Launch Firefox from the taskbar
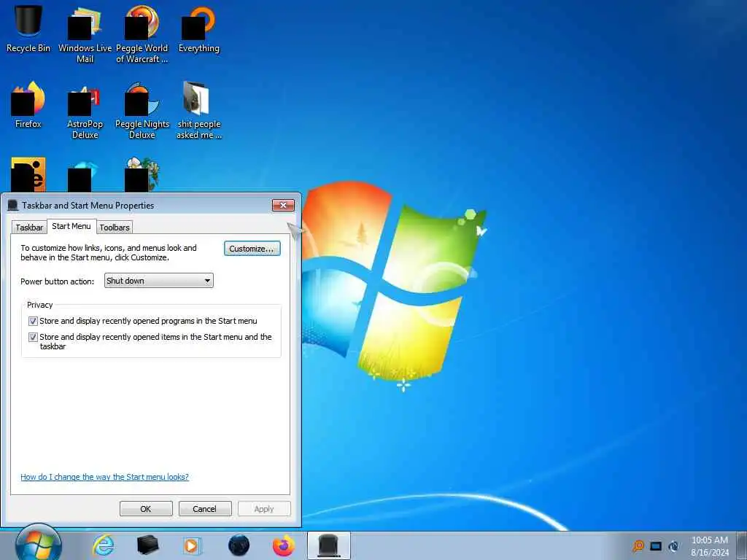This screenshot has width=747, height=560. pyautogui.click(x=284, y=545)
